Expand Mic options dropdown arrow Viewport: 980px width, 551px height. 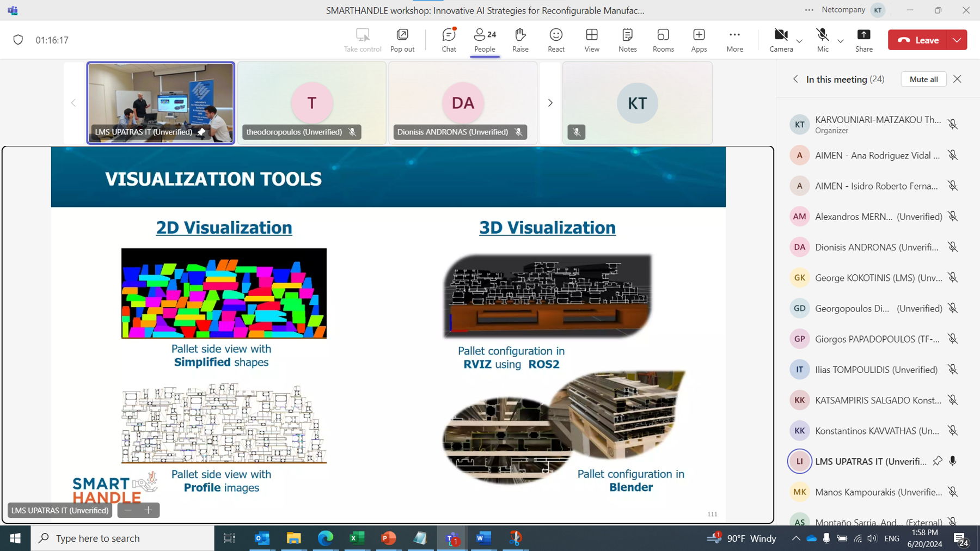pos(841,41)
